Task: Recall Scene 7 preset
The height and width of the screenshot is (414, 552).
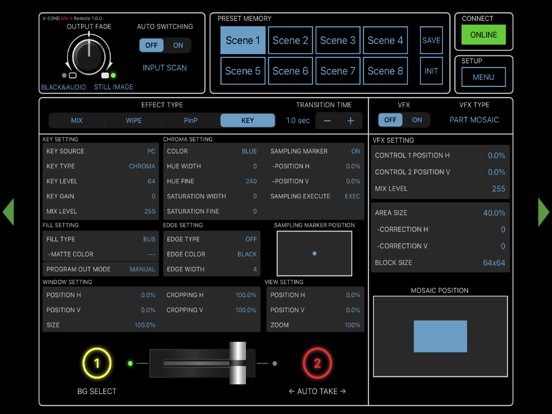Action: pyautogui.click(x=338, y=71)
